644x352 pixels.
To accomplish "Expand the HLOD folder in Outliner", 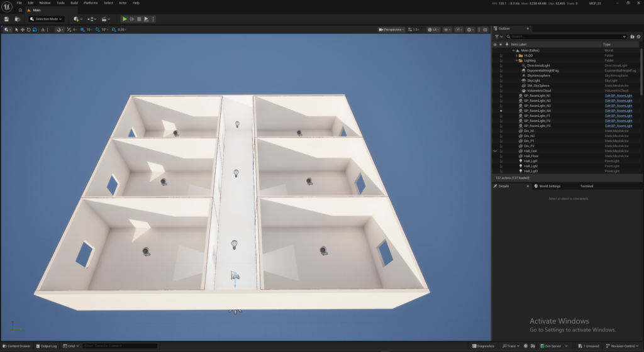I will click(x=517, y=55).
